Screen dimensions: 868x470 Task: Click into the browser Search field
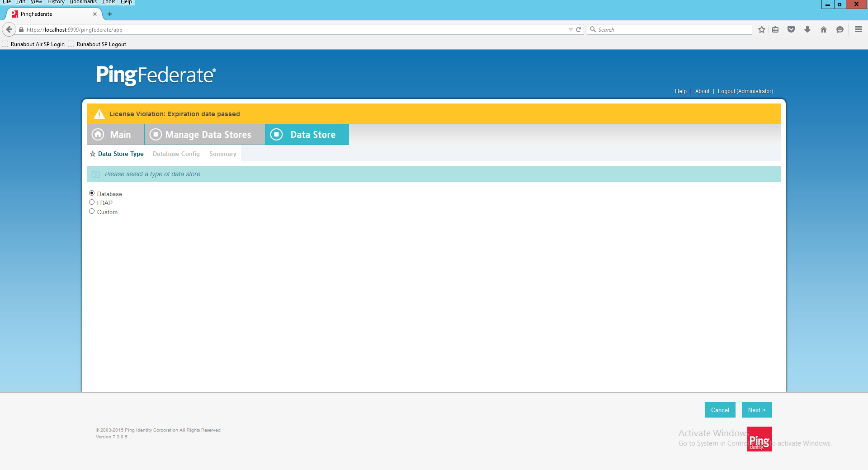[670, 29]
